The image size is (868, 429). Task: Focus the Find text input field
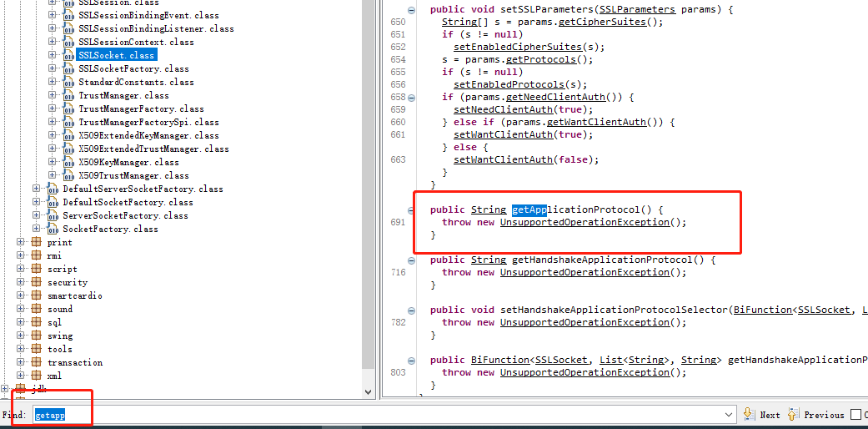(385, 415)
